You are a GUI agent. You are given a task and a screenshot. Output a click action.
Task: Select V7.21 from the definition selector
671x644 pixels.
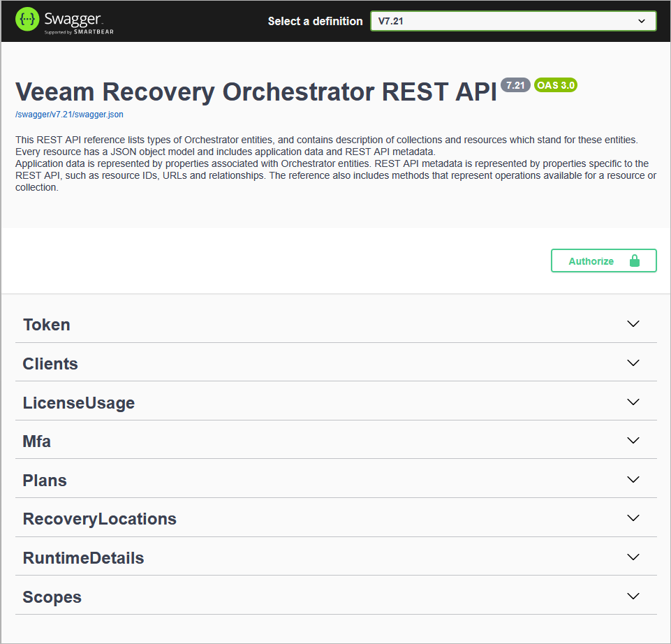(x=513, y=21)
